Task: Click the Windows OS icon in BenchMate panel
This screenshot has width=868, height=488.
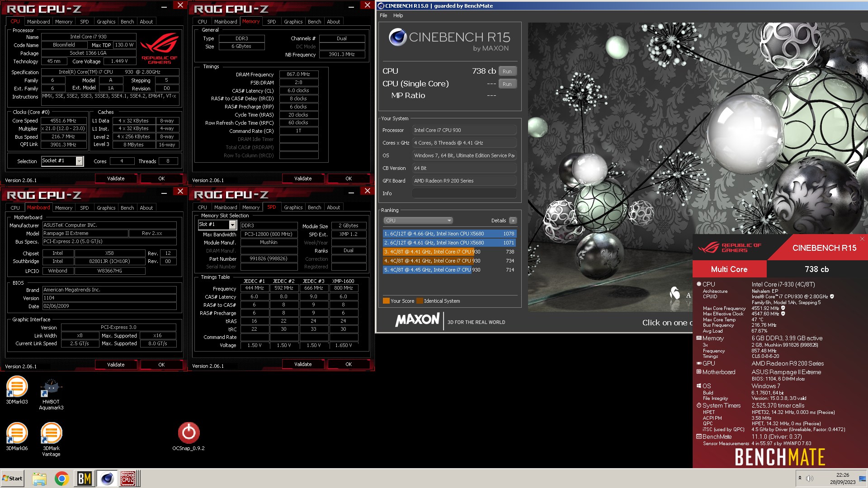Action: click(x=699, y=386)
